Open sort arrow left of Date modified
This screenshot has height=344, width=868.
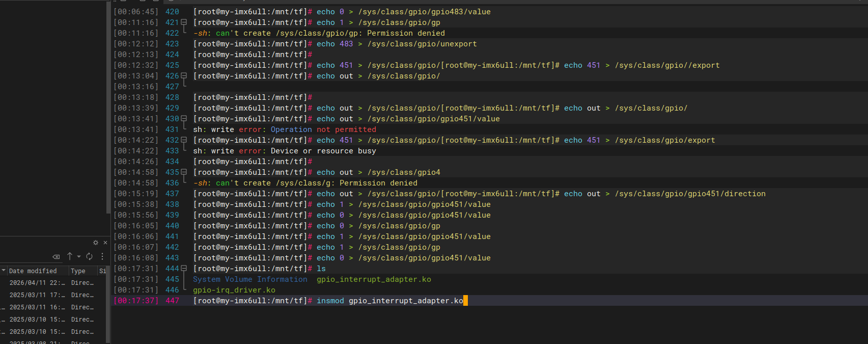pyautogui.click(x=4, y=271)
